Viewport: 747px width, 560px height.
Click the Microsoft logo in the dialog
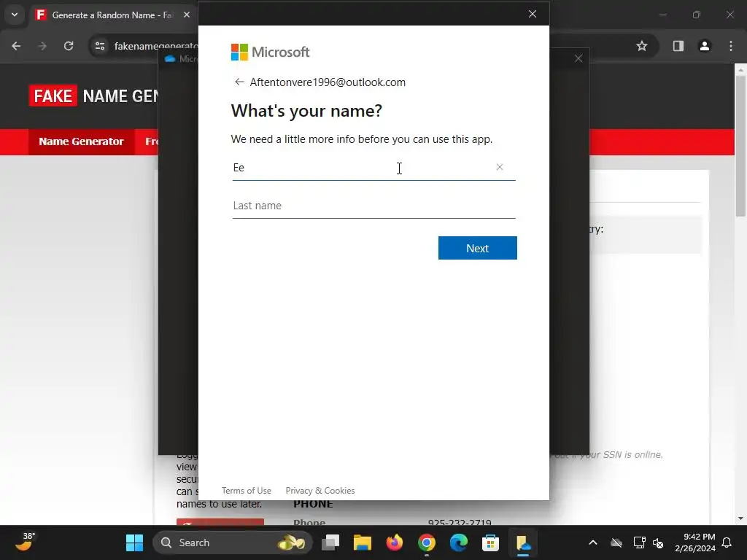pos(270,52)
